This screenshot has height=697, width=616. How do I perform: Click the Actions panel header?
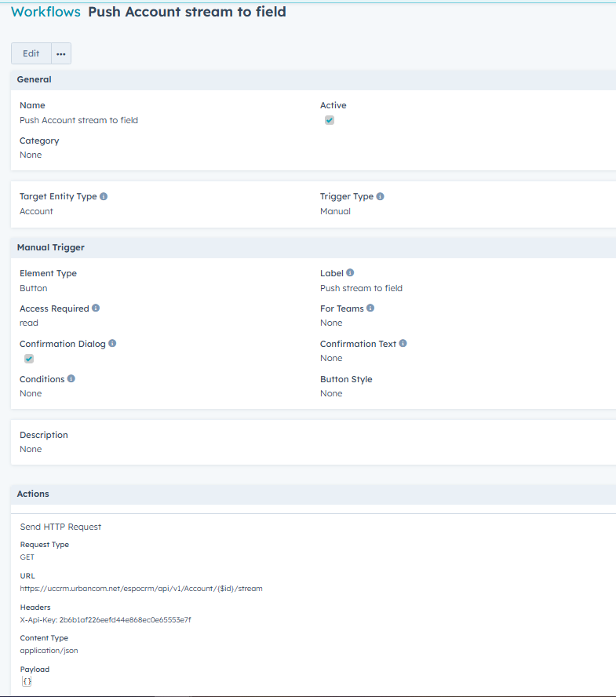click(33, 494)
